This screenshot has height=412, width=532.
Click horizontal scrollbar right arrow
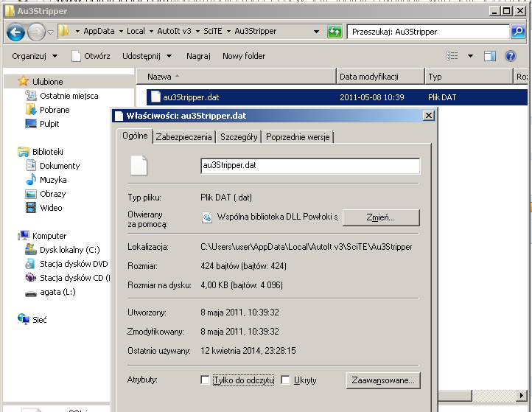point(522,395)
